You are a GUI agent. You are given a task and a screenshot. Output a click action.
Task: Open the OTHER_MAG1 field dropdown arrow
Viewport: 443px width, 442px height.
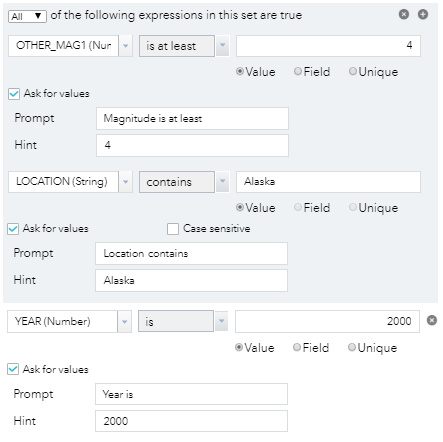coord(126,46)
